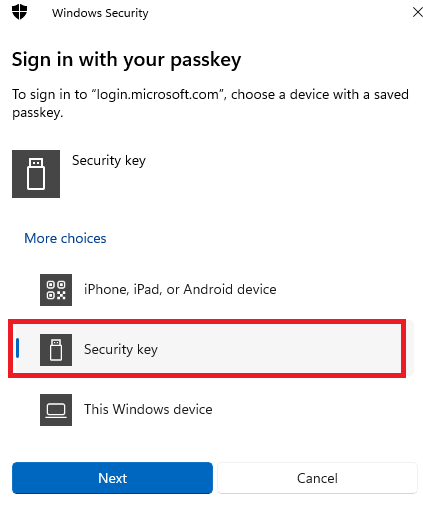Click the large USB security key icon
Screen dimensions: 423x507
36,174
